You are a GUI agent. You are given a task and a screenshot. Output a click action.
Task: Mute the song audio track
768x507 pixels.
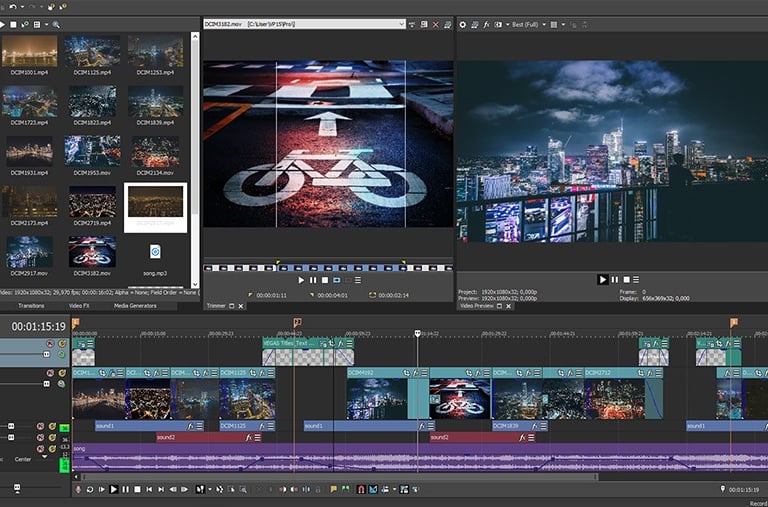40,449
